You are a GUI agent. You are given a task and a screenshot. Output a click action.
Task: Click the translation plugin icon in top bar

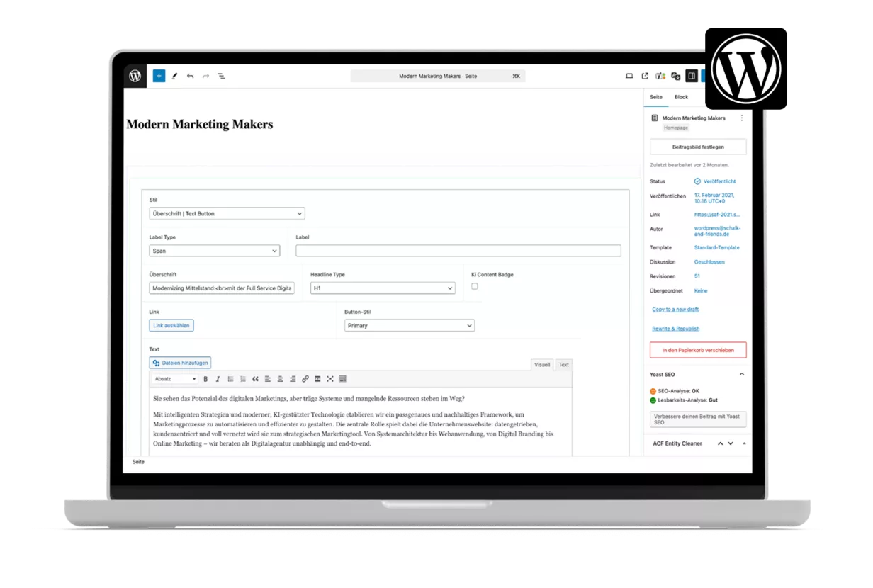pos(676,76)
